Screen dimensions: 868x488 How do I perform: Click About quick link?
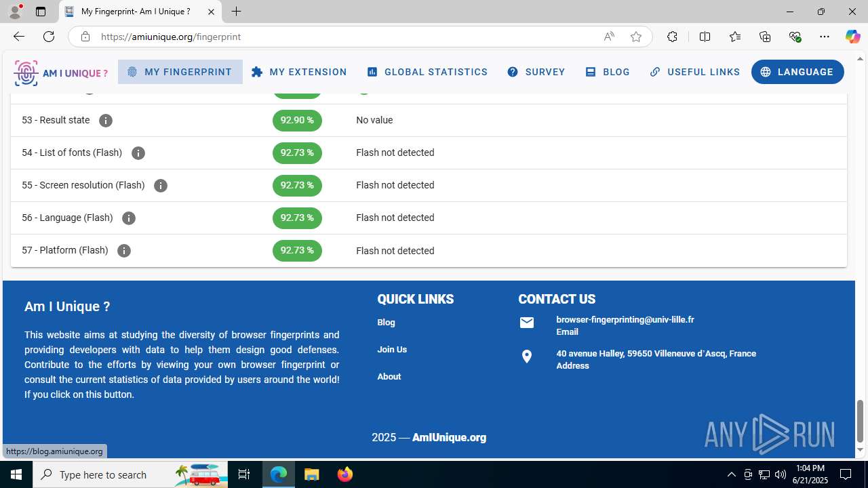[389, 377]
